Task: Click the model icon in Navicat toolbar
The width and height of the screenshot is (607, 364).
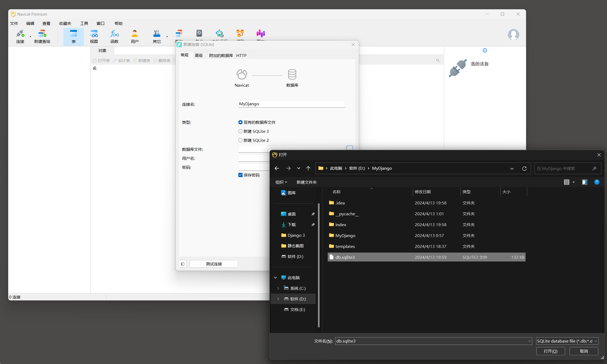Action: click(x=240, y=33)
